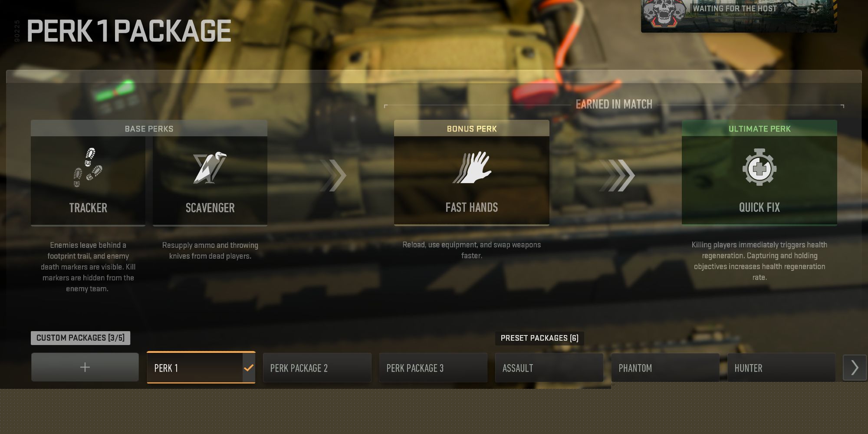Choose the Hunter preset package
Viewport: 868px width, 434px height.
781,368
